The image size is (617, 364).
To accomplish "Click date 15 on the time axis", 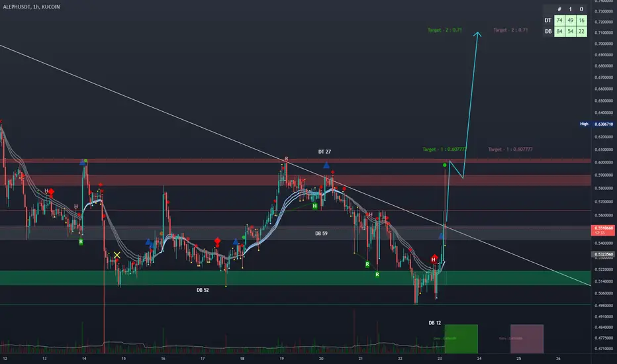I will pyautogui.click(x=124, y=359).
